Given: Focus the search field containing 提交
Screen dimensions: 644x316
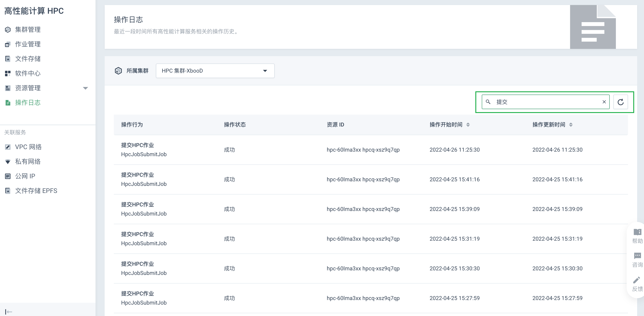Looking at the screenshot, I should [546, 102].
